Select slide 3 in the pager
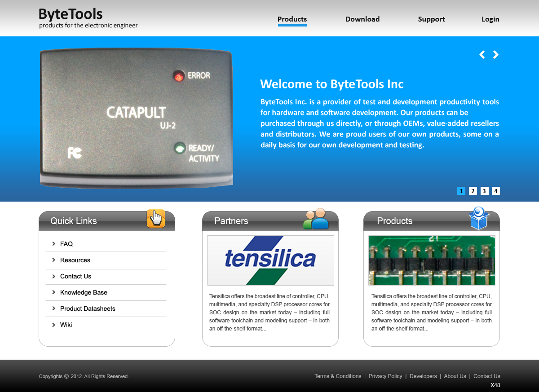This screenshot has width=539, height=392. point(484,191)
